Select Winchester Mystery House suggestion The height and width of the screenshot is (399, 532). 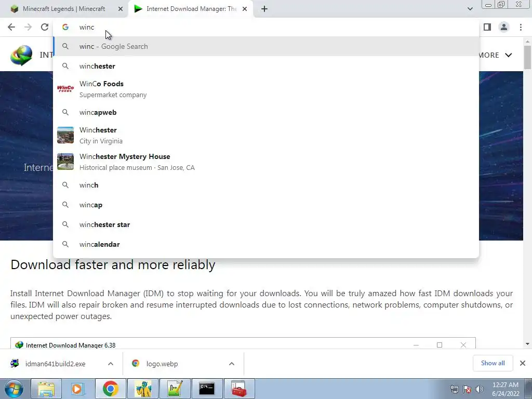[266, 162]
